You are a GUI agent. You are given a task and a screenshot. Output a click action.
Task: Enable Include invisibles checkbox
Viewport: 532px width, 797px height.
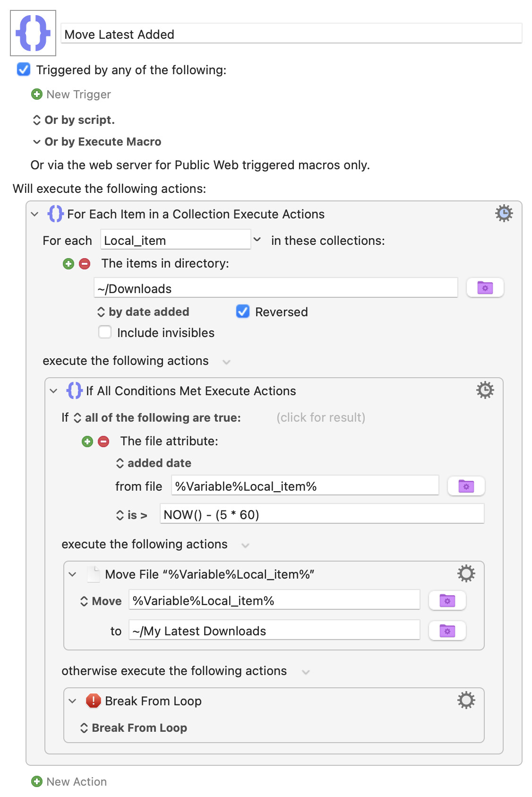(x=105, y=332)
